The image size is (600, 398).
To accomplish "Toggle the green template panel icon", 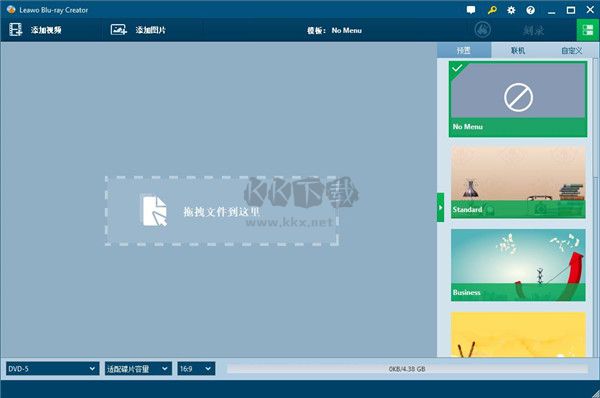I will (x=588, y=30).
